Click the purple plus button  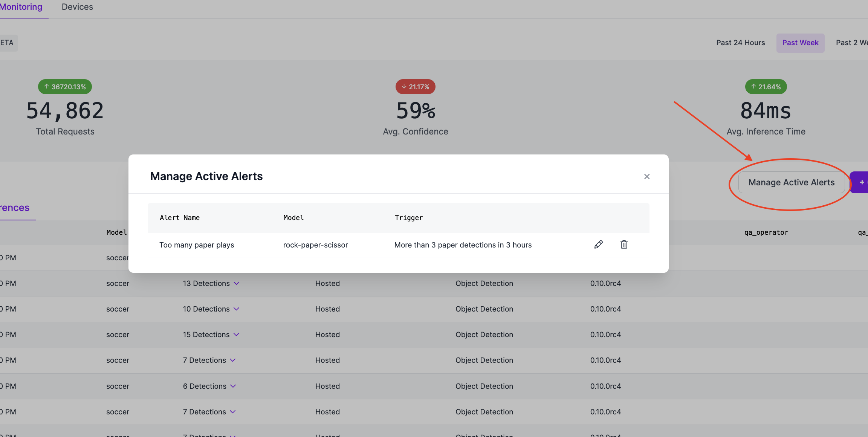click(x=861, y=182)
